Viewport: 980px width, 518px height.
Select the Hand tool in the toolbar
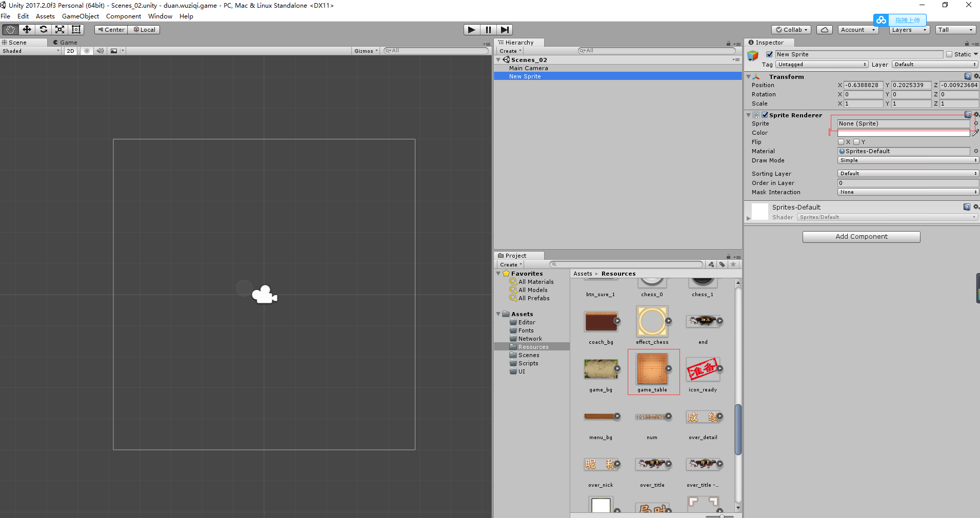click(9, 29)
